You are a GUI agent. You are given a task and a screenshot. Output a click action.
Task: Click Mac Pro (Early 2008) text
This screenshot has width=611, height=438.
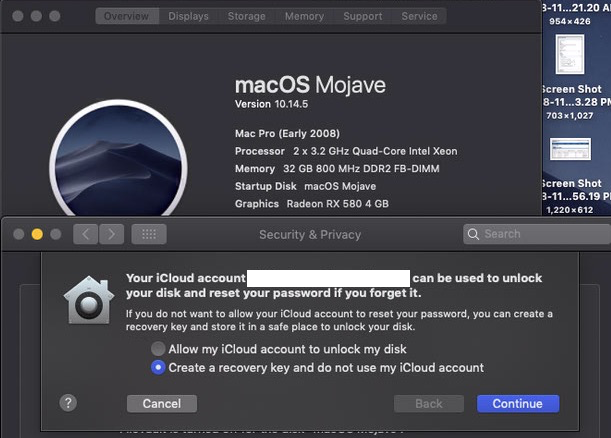[288, 134]
